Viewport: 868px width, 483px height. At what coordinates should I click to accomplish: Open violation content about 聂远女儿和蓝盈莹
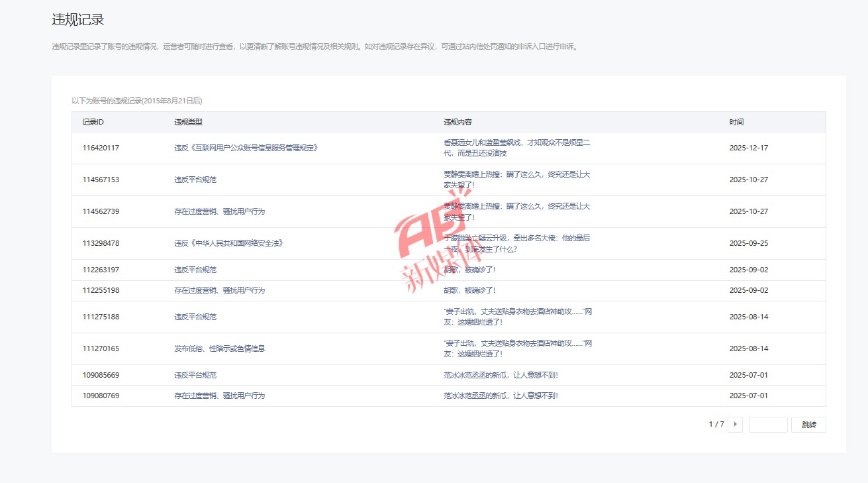click(516, 148)
